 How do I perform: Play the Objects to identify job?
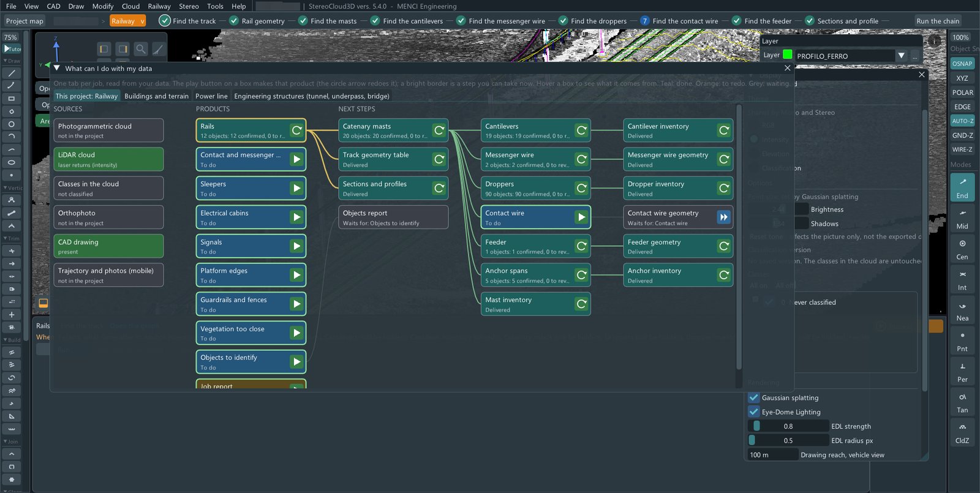pyautogui.click(x=296, y=361)
